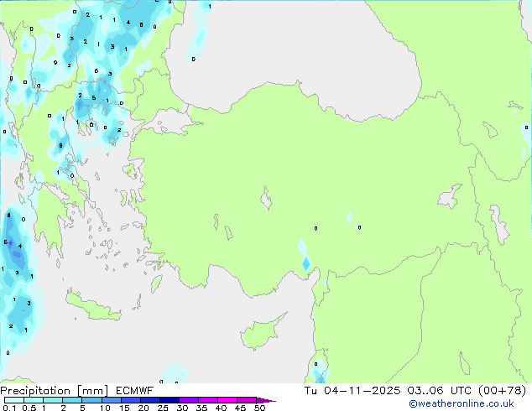Select the 10–15 mm legend swatch

click(111, 400)
